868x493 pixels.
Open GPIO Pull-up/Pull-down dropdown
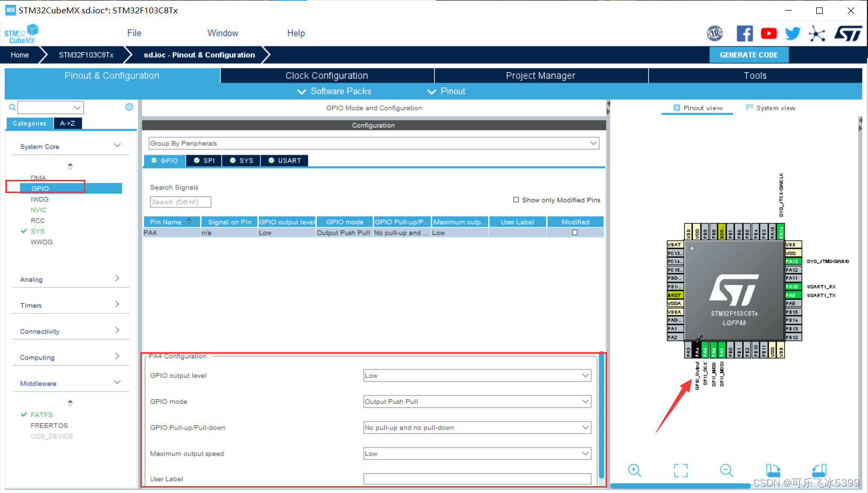point(477,427)
